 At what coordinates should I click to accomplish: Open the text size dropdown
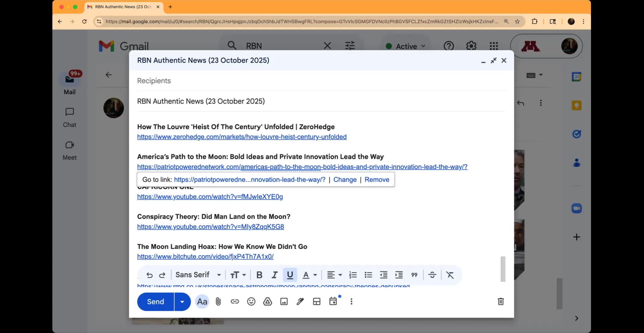[238, 275]
